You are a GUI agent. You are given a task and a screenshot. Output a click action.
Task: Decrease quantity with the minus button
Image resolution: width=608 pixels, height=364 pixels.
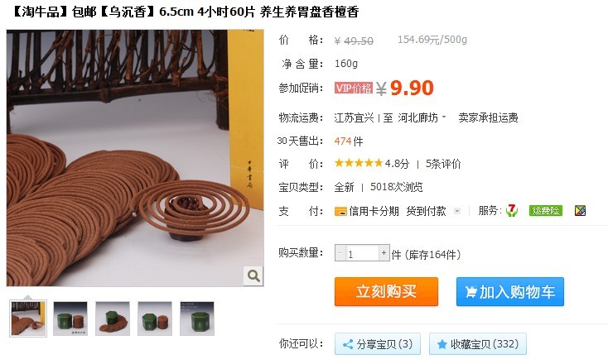click(340, 253)
